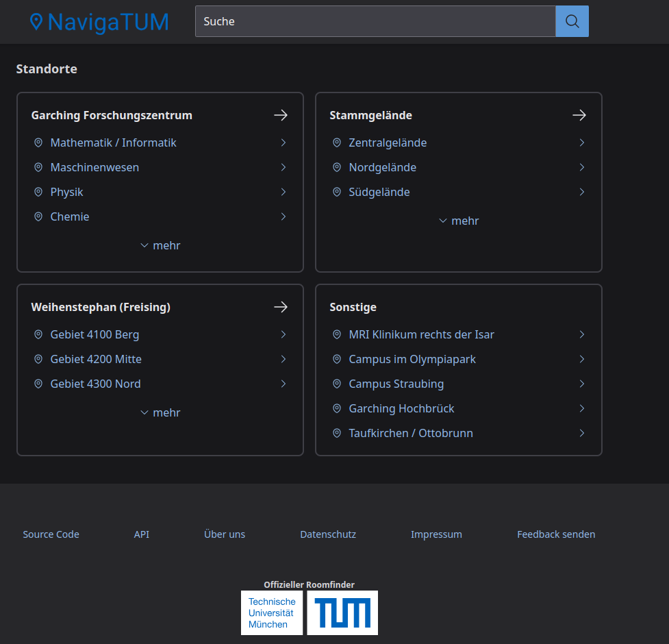Open the Impressum footer link

pyautogui.click(x=436, y=534)
